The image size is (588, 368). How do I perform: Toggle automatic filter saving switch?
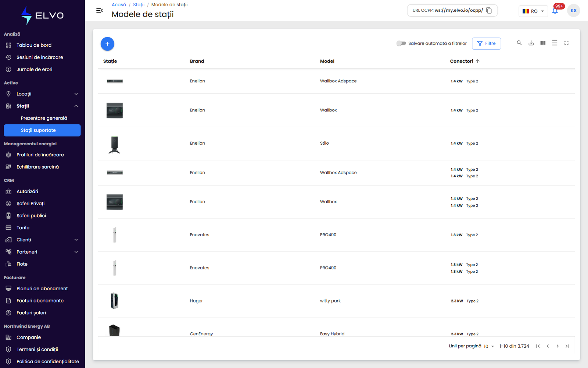pos(401,43)
